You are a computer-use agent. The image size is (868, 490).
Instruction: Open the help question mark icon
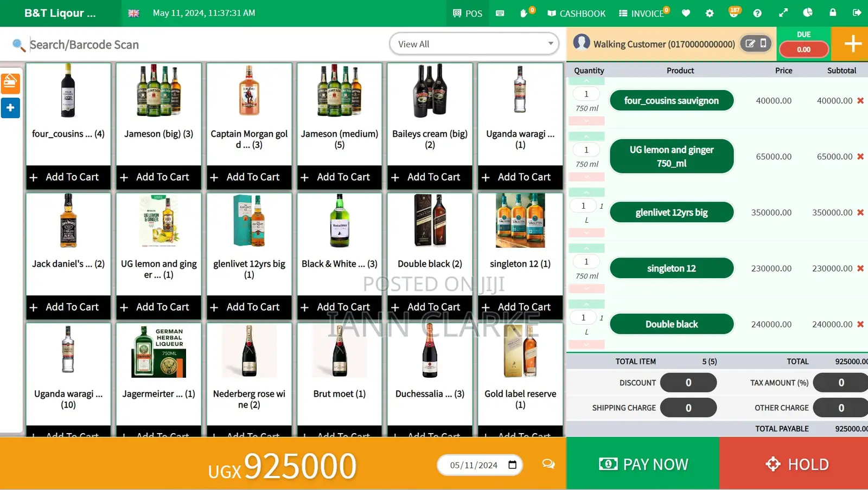click(757, 13)
